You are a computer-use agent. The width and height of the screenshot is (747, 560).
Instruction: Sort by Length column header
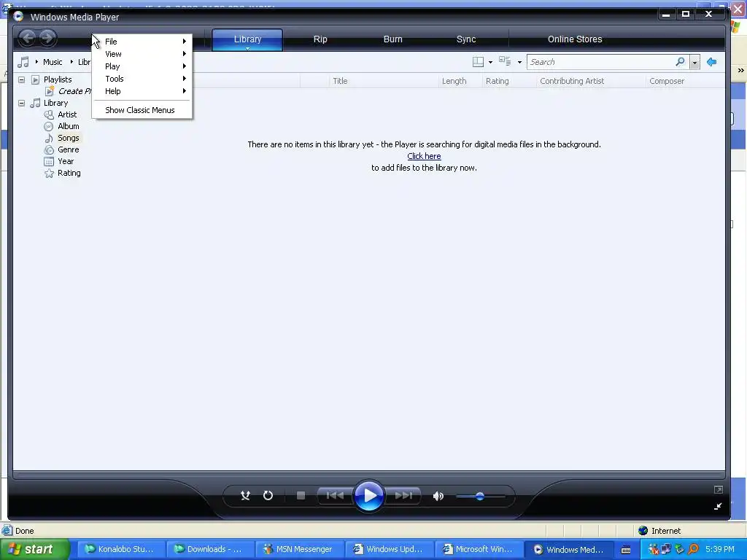click(454, 81)
